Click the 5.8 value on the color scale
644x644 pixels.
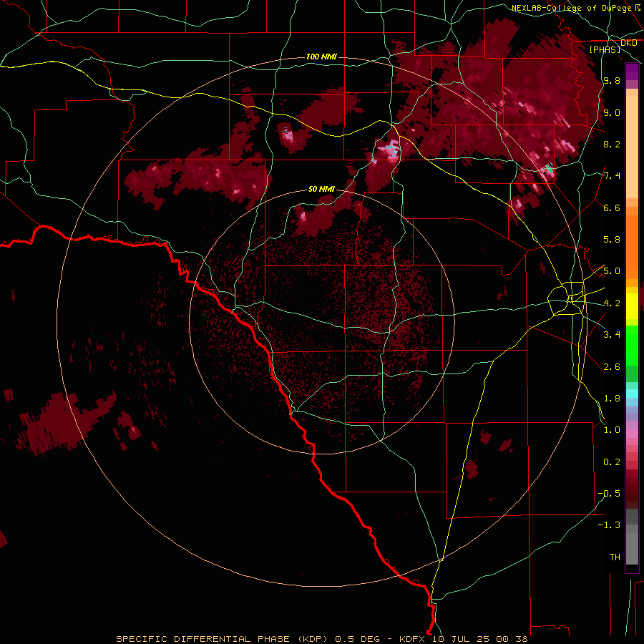[x=612, y=240]
